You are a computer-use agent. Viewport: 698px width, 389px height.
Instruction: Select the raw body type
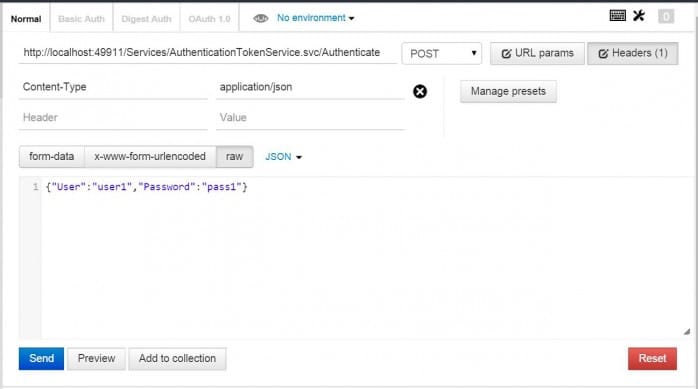point(235,157)
